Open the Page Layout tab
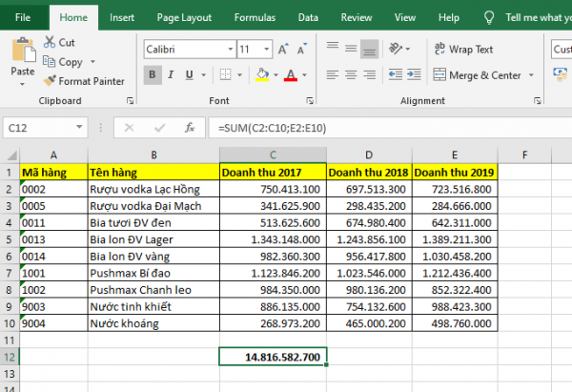 [183, 17]
